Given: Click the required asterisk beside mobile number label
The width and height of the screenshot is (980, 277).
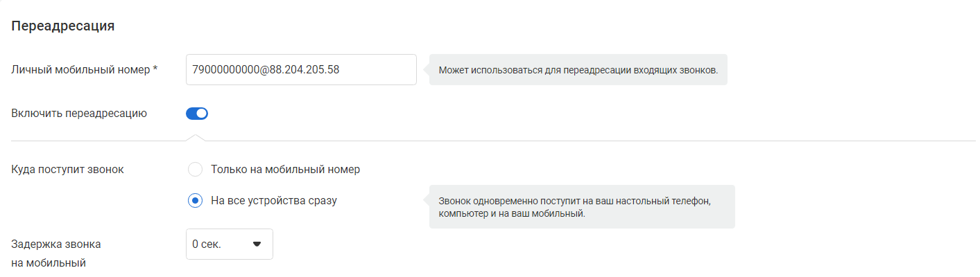Looking at the screenshot, I should 155,70.
